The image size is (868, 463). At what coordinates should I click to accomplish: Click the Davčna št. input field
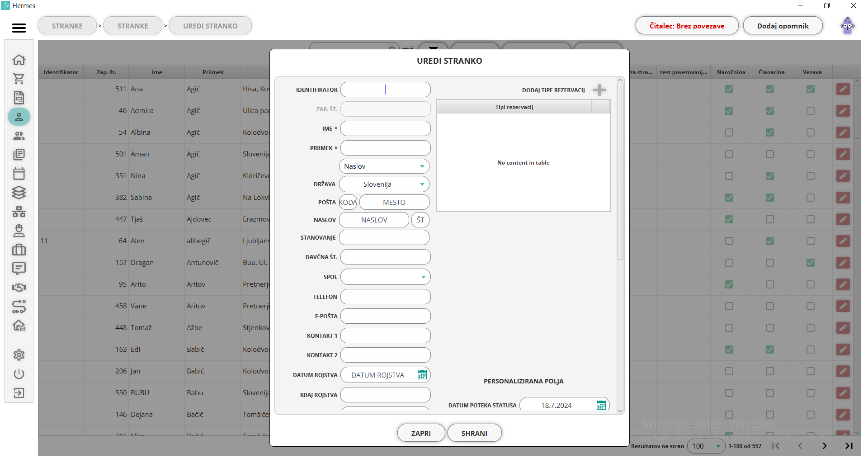click(x=385, y=257)
